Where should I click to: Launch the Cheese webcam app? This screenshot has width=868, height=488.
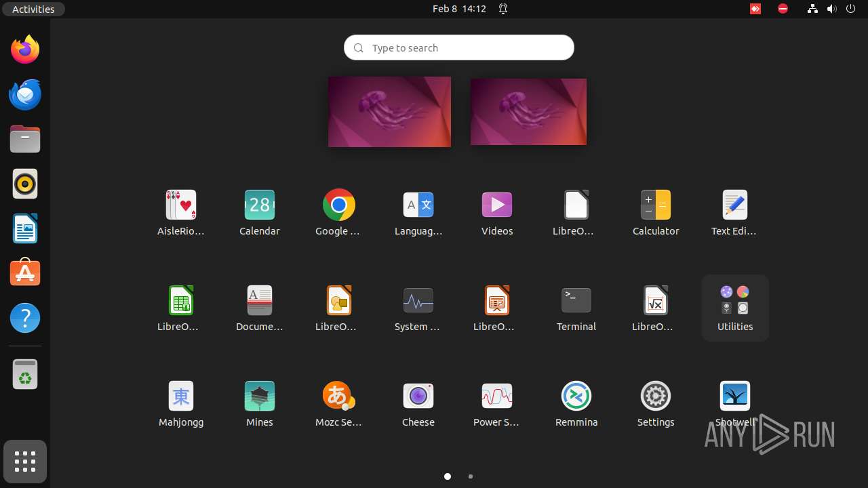[418, 404]
